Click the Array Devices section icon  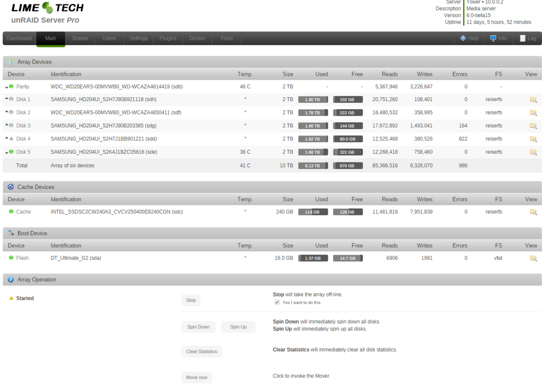click(11, 62)
